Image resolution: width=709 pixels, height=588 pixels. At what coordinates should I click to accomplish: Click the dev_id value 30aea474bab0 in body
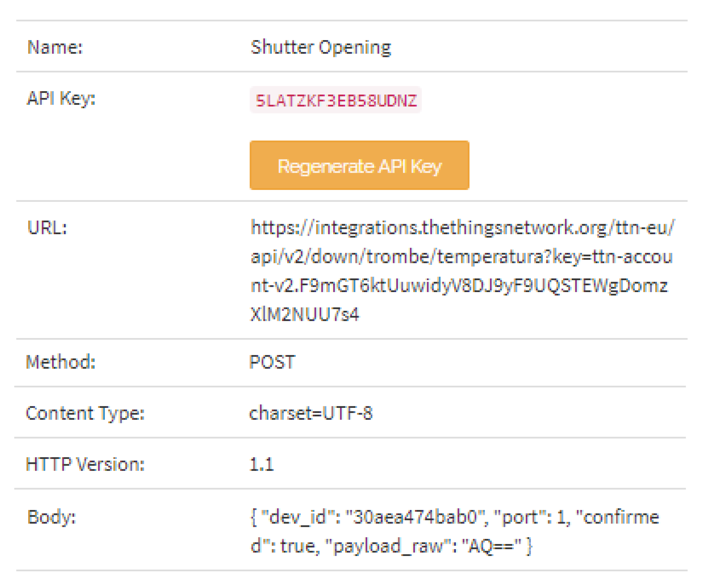pos(415,517)
